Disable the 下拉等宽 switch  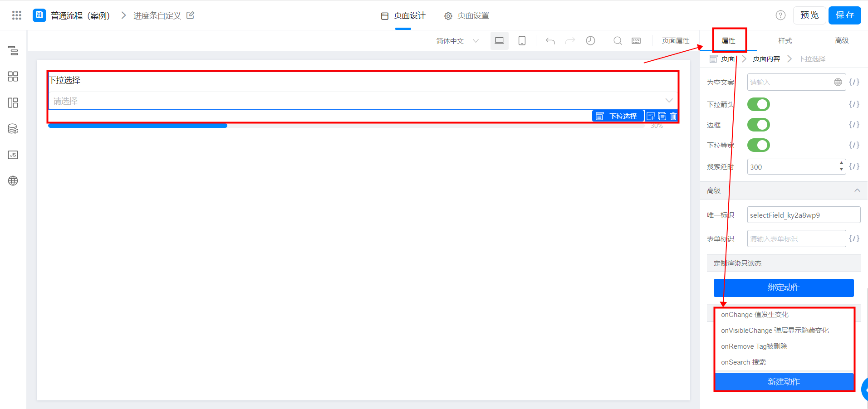[x=758, y=145]
